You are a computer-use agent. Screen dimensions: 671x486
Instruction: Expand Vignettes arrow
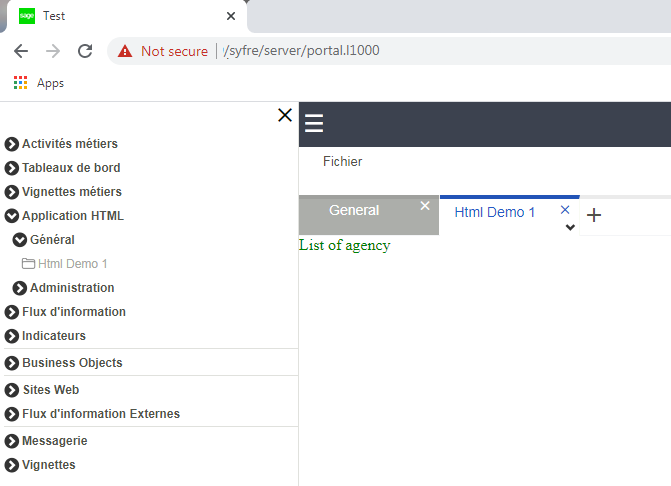pyautogui.click(x=12, y=465)
